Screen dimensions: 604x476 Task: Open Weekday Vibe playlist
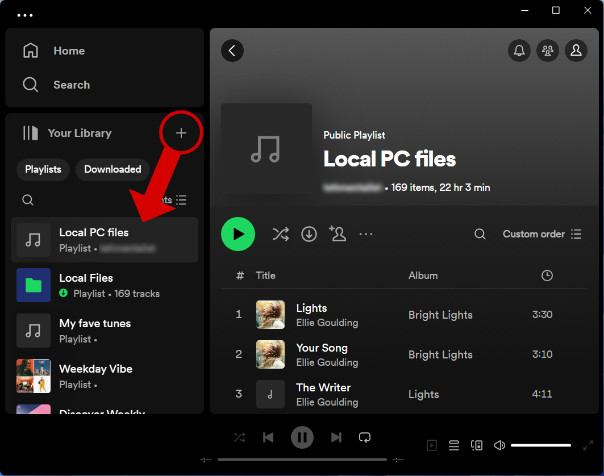(104, 376)
